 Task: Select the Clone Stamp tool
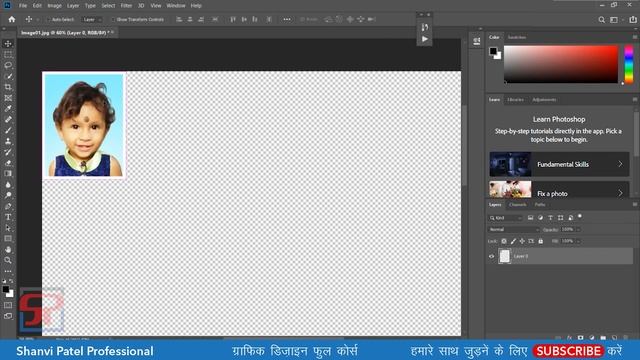[x=8, y=141]
